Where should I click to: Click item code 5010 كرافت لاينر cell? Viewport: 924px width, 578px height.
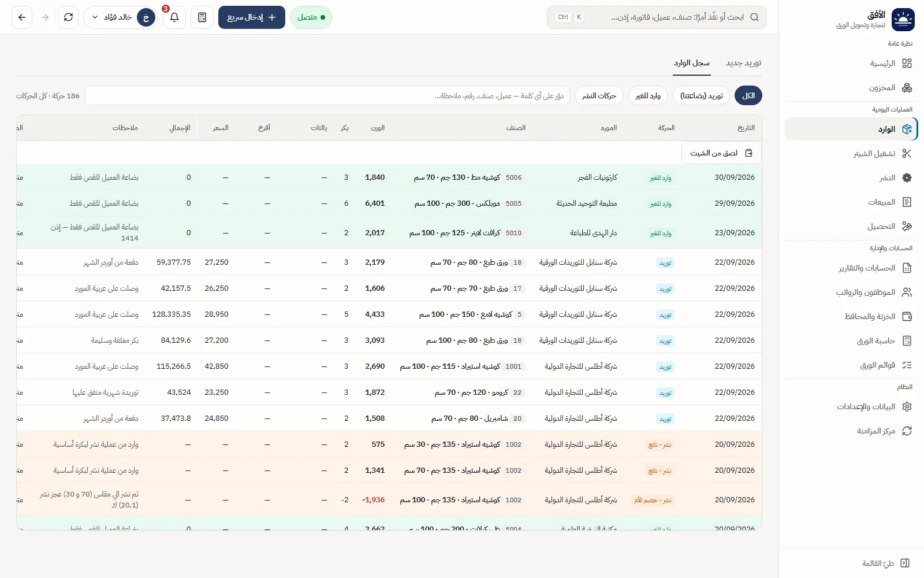tap(467, 233)
